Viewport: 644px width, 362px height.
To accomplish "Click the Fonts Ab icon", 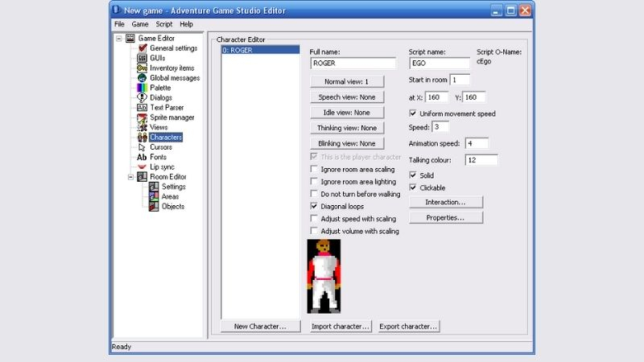I will tap(142, 157).
